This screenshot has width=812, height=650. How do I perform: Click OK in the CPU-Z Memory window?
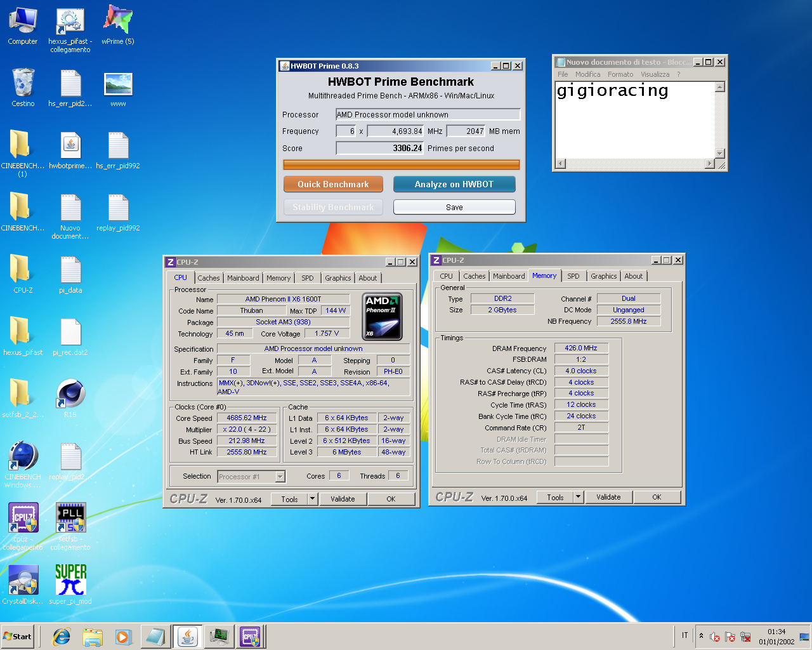(x=657, y=497)
